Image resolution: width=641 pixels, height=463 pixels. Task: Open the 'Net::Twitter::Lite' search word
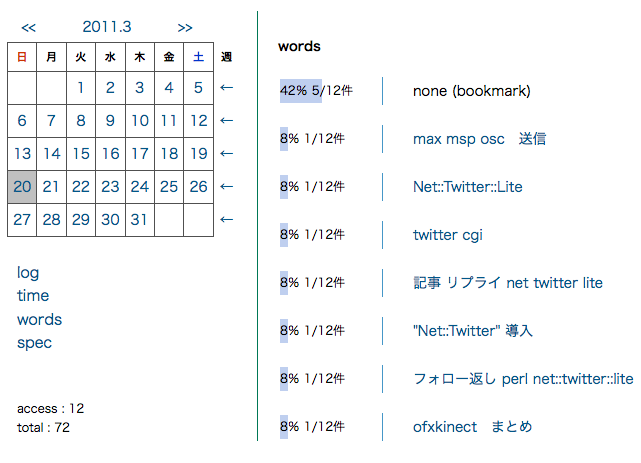coord(467,187)
